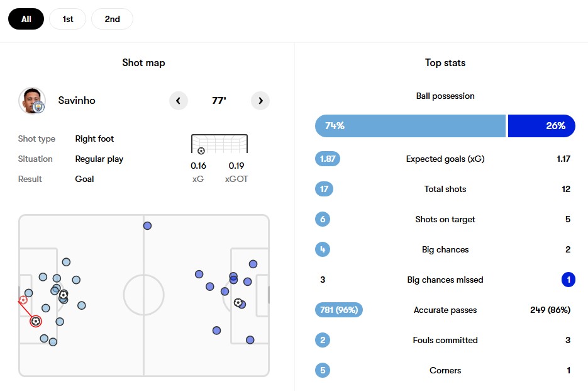Open Savinho's player avatar
The image size is (588, 391).
(32, 101)
